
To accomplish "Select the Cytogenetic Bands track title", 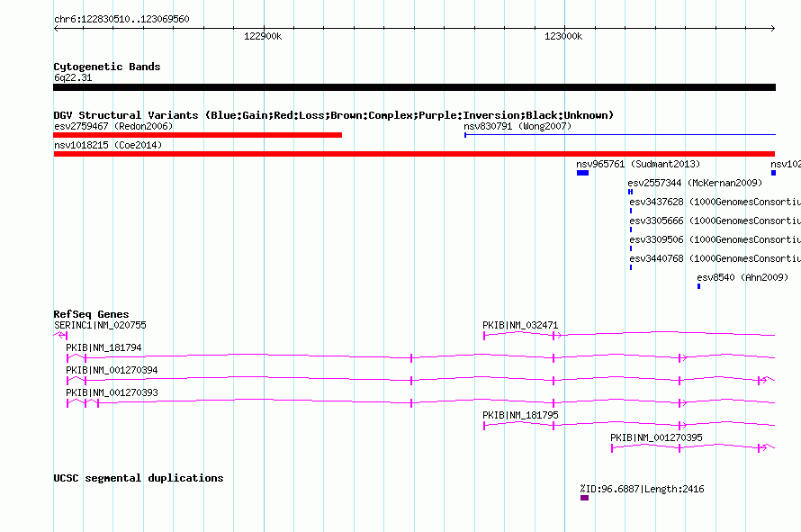I will [x=107, y=67].
